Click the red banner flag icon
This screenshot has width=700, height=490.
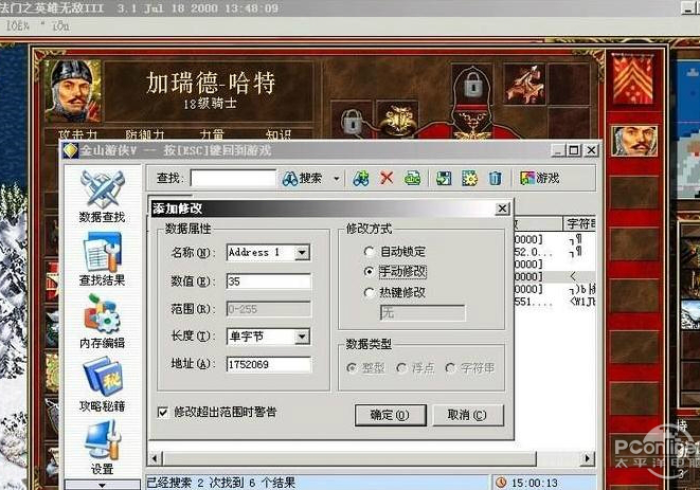point(633,79)
